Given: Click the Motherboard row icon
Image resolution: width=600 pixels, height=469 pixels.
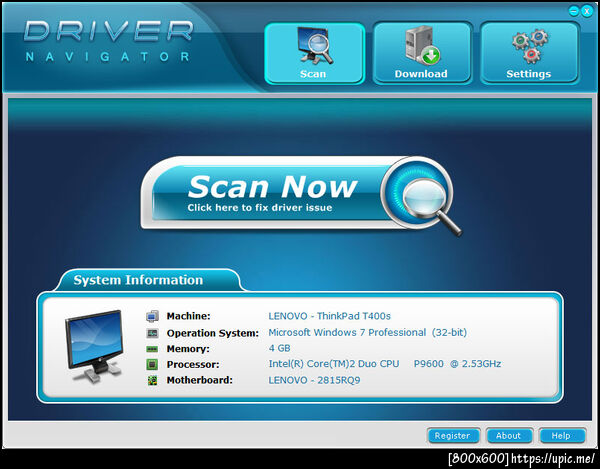Looking at the screenshot, I should click(x=152, y=380).
